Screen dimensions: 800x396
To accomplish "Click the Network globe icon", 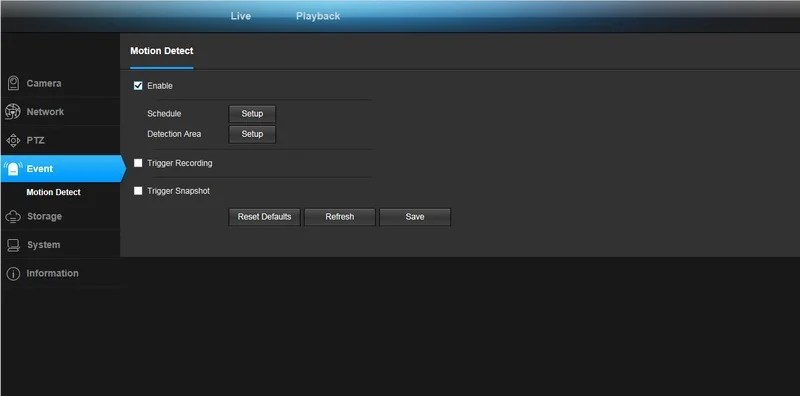I will [13, 112].
